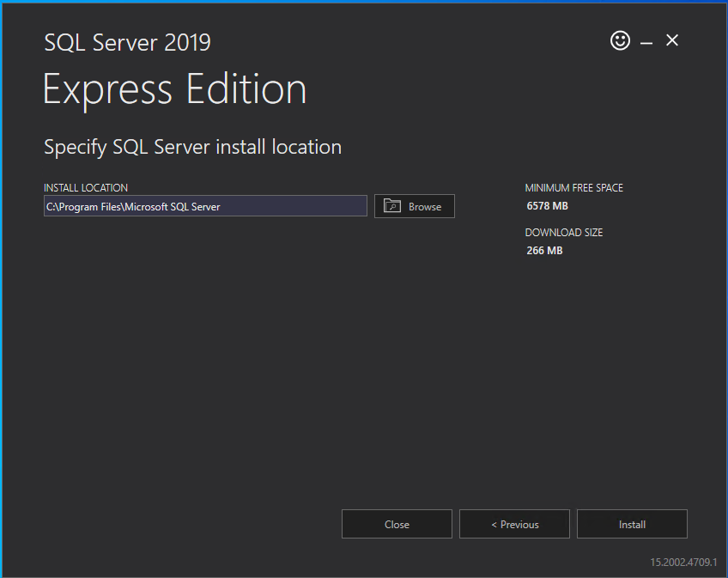This screenshot has height=578, width=728.
Task: Click the 'Specify SQL Server install location' heading
Action: tap(192, 147)
